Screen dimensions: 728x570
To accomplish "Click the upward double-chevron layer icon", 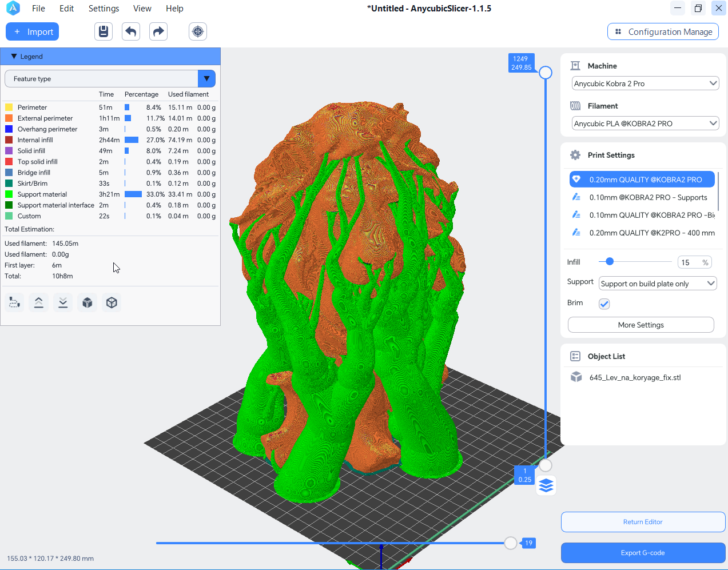I will pos(39,302).
